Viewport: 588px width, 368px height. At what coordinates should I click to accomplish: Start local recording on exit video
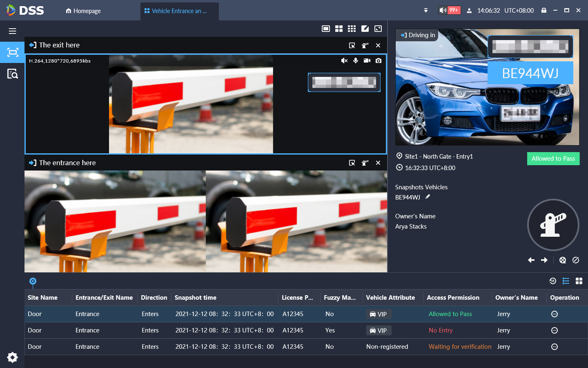[367, 61]
